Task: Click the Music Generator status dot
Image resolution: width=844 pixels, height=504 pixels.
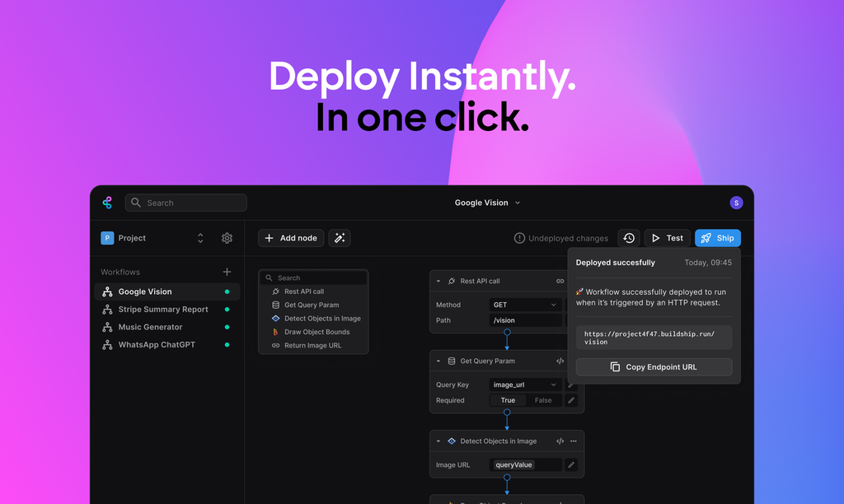Action: (227, 327)
